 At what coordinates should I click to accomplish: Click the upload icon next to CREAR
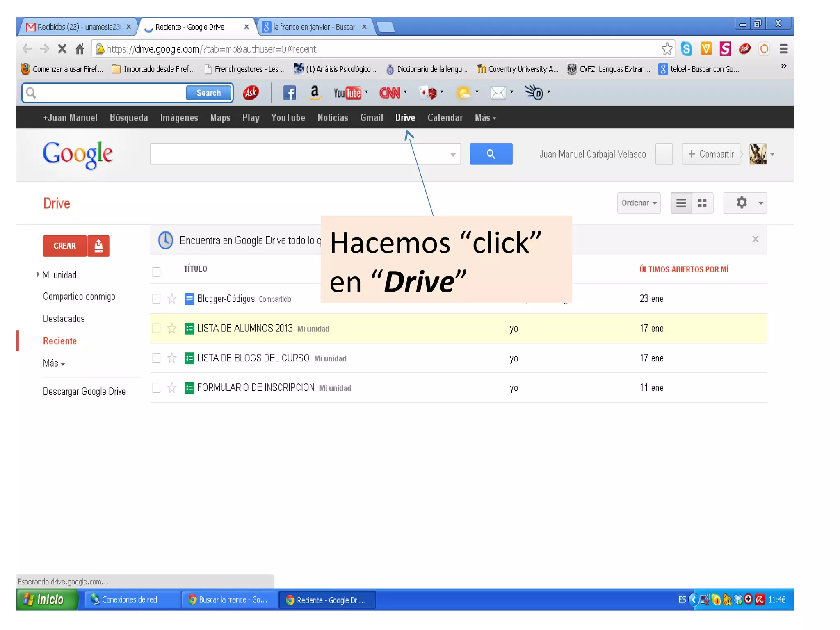[x=98, y=246]
